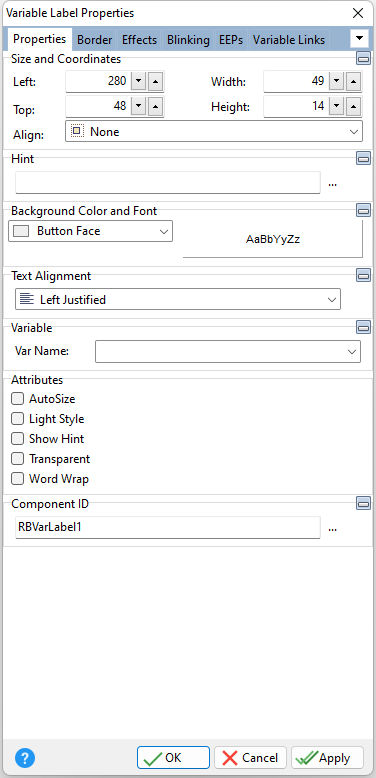The width and height of the screenshot is (376, 778).
Task: Collapse the Variable section
Action: [x=364, y=326]
